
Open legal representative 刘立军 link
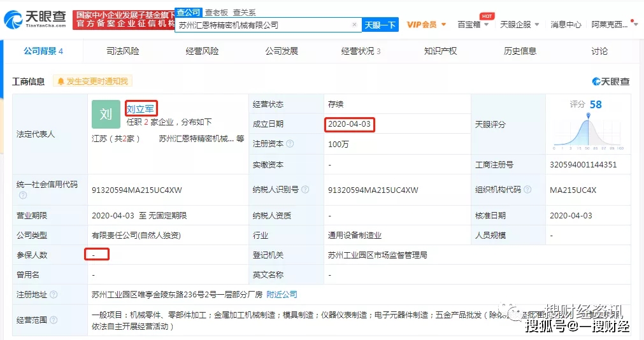click(140, 109)
